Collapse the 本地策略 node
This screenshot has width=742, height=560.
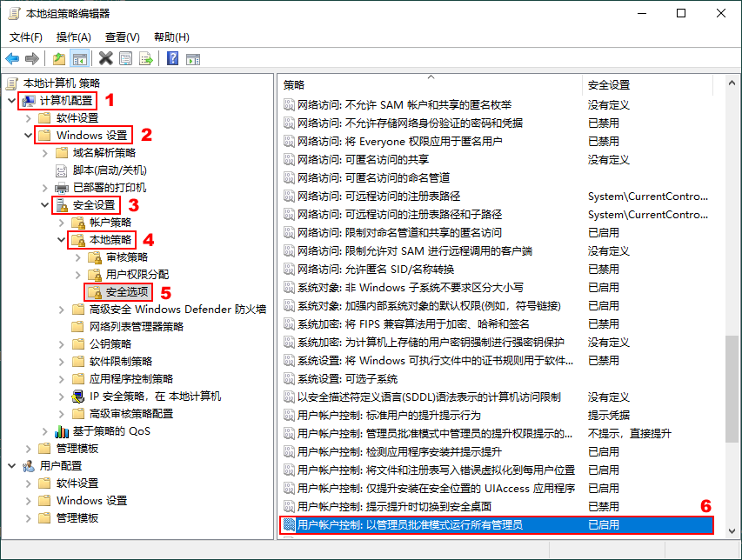(62, 240)
